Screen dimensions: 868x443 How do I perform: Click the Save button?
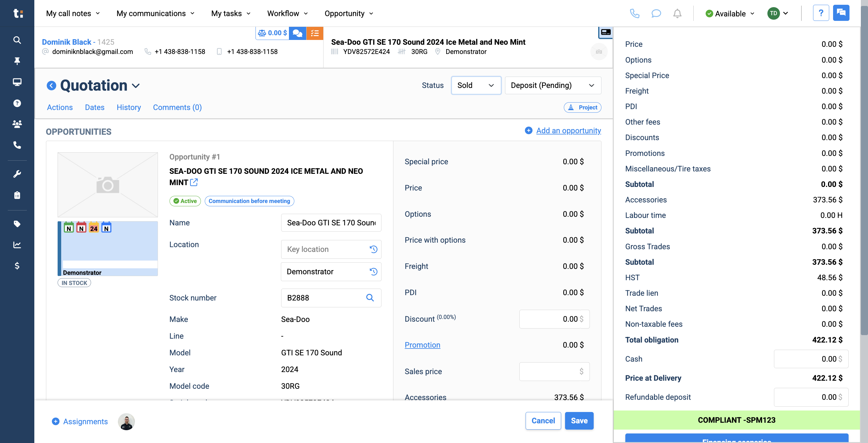[579, 420]
